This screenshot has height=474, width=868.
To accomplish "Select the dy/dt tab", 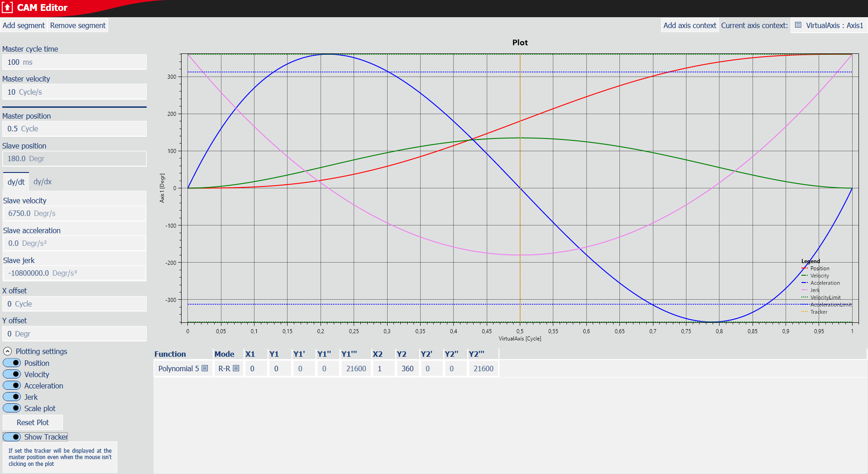I will pyautogui.click(x=16, y=182).
